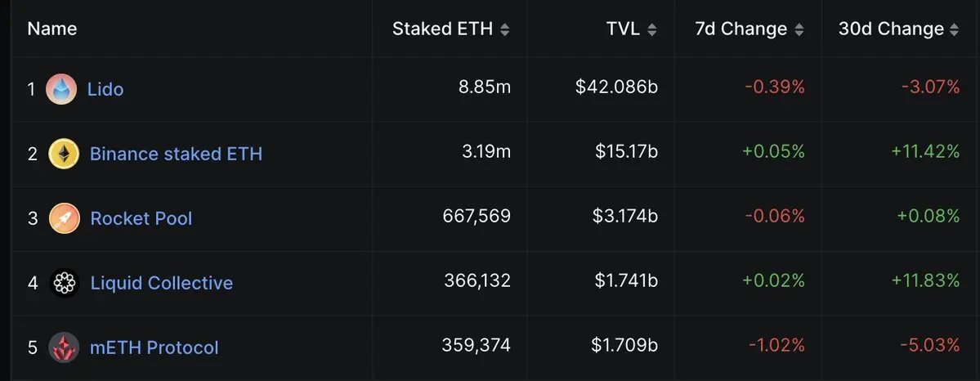Click the TVL column header label

coord(623,29)
